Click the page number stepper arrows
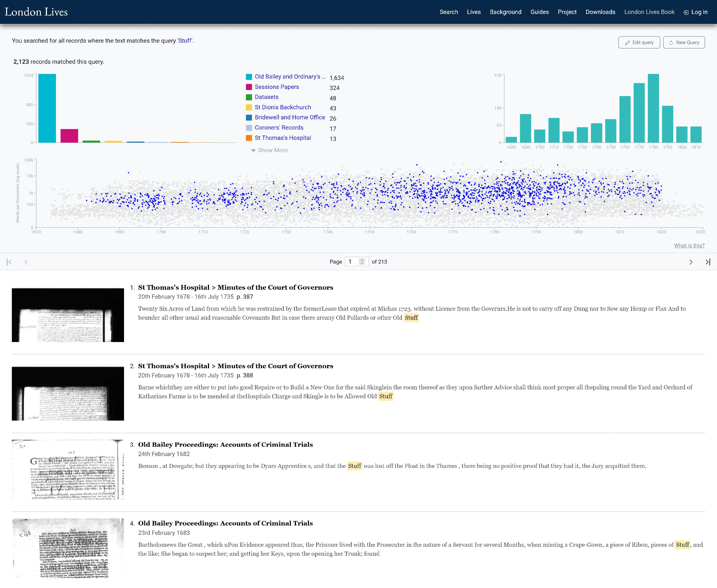Image resolution: width=717 pixels, height=588 pixels. coord(362,262)
